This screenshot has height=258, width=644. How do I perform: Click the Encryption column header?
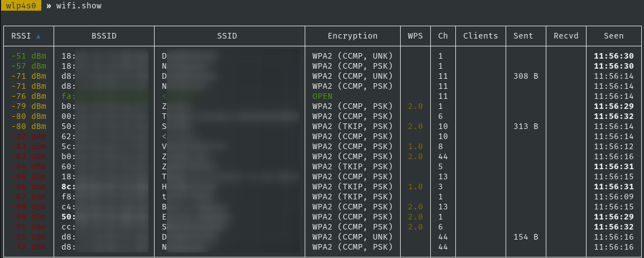tap(352, 36)
